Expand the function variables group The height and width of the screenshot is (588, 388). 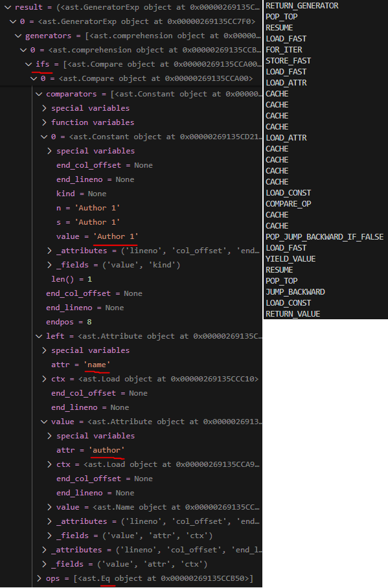point(44,122)
